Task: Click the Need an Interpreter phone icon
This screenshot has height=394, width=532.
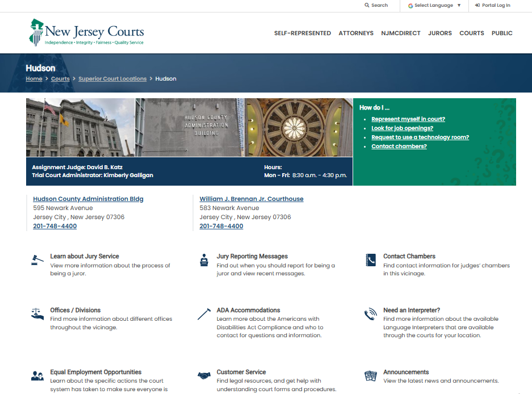Action: pos(370,315)
